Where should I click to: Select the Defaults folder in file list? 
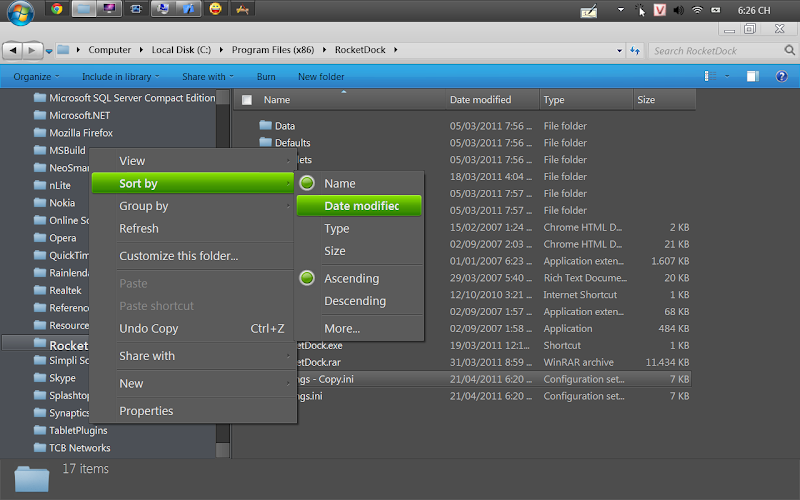pyautogui.click(x=285, y=142)
